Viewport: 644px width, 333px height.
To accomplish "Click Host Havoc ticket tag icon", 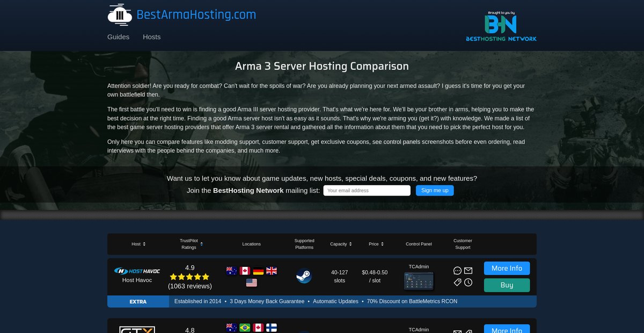I will 457,283.
